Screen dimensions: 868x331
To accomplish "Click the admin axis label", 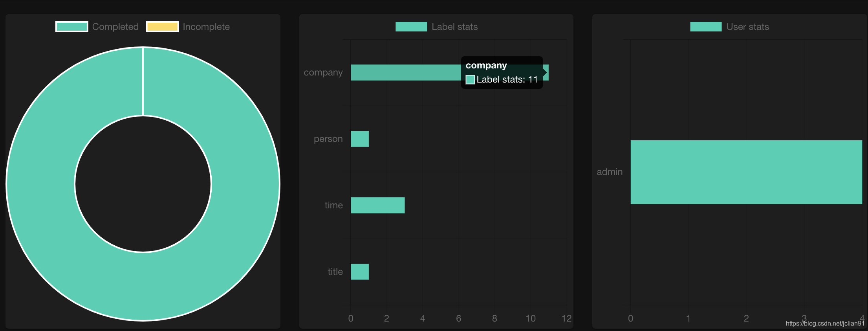I will coord(610,172).
